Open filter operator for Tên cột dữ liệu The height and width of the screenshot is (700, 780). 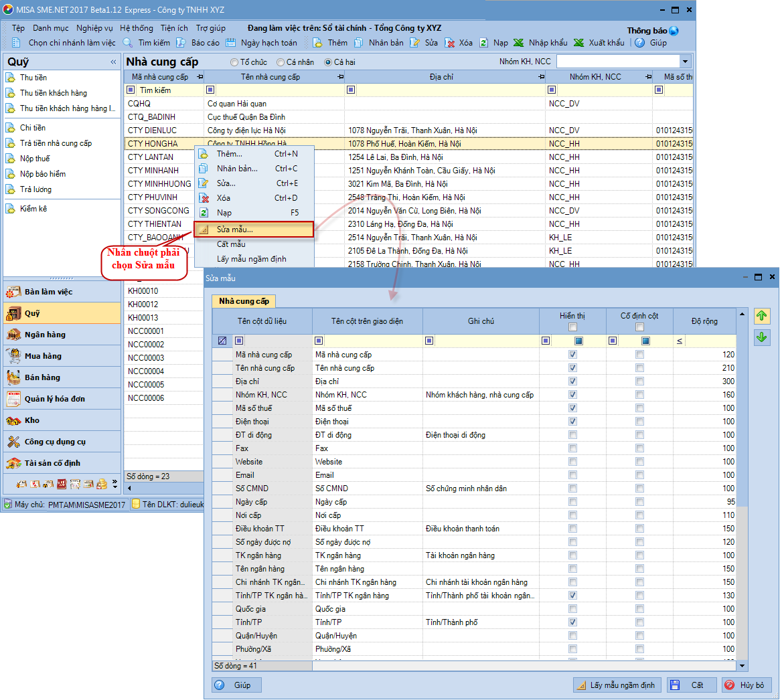[239, 341]
